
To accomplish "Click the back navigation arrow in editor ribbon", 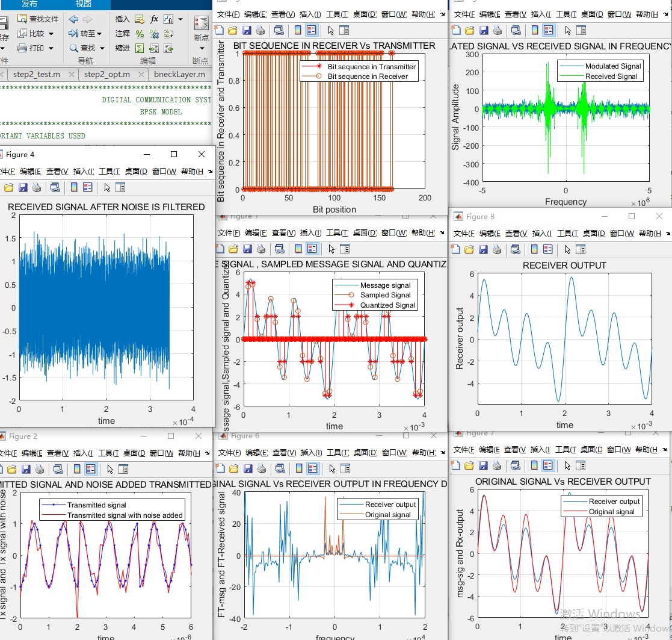I will (x=74, y=19).
